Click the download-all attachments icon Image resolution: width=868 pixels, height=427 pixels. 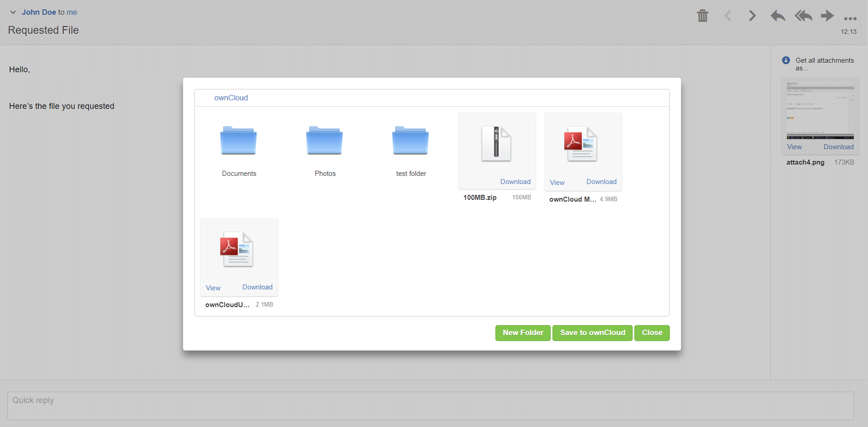click(786, 60)
